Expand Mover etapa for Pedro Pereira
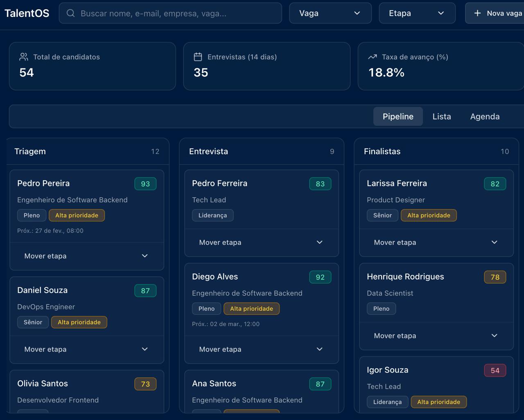524x420 pixels. pyautogui.click(x=86, y=256)
